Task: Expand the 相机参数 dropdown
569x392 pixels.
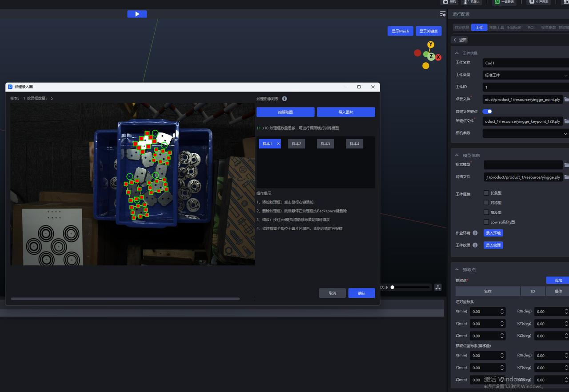Action: tap(525, 133)
